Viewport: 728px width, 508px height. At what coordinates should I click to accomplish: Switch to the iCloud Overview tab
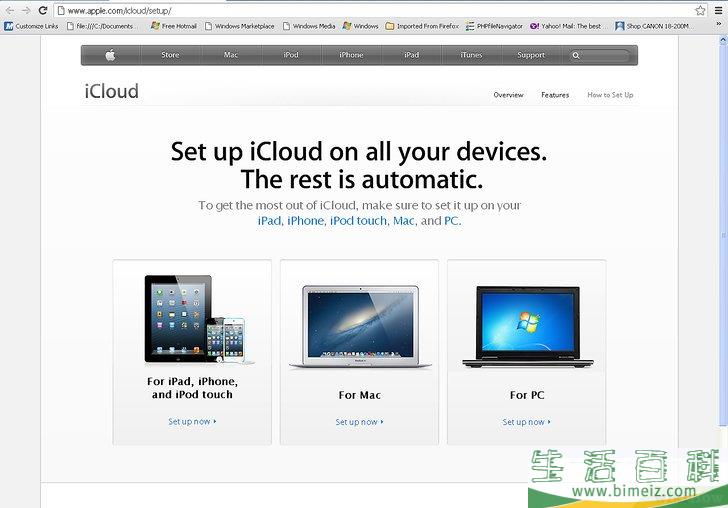click(508, 95)
